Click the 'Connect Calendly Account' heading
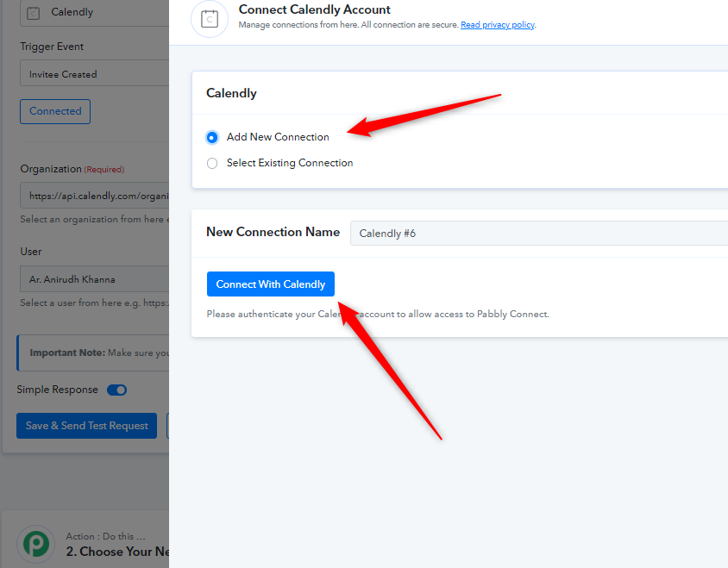Image resolution: width=728 pixels, height=568 pixels. (314, 9)
